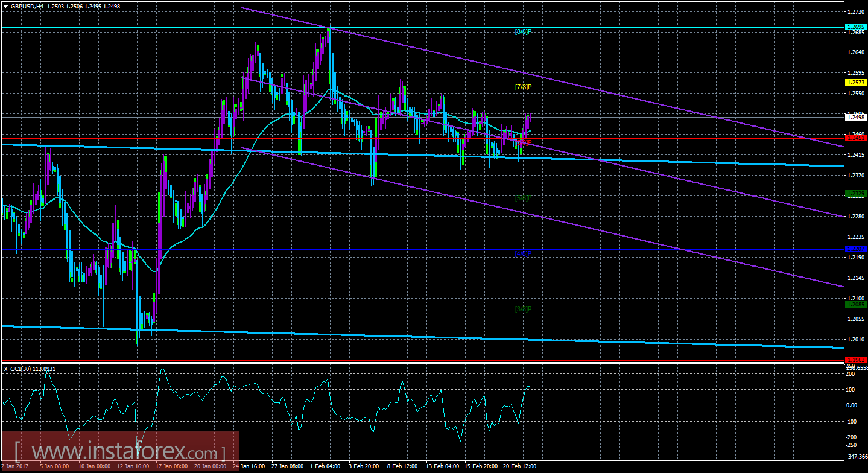Image resolution: width=868 pixels, height=473 pixels.
Task: Click the [8/8]P Murray level label
Action: pyautogui.click(x=522, y=31)
